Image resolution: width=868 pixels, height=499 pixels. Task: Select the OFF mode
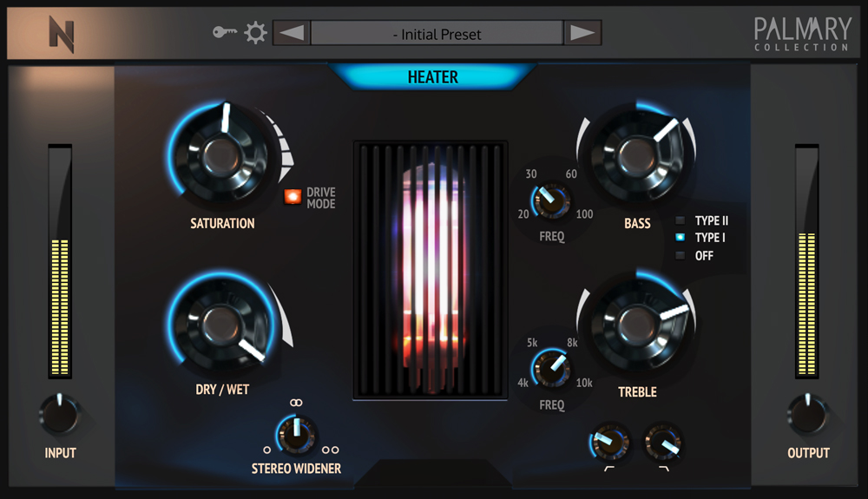click(681, 255)
